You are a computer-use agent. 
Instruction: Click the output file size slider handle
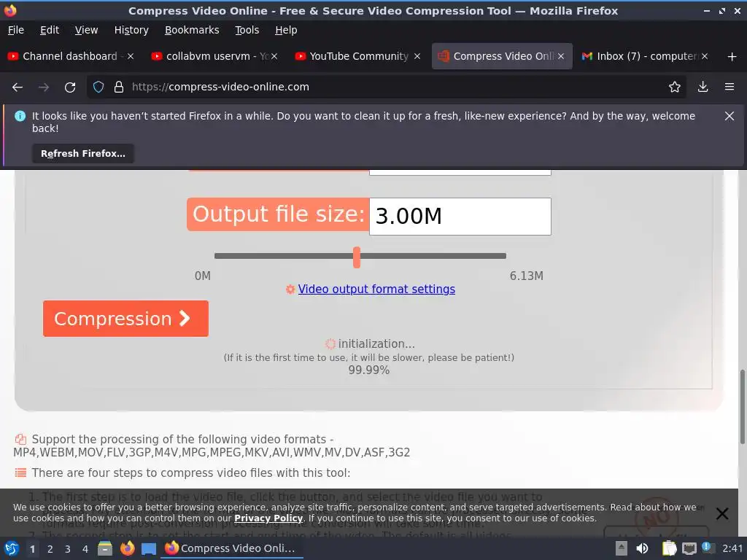(356, 257)
